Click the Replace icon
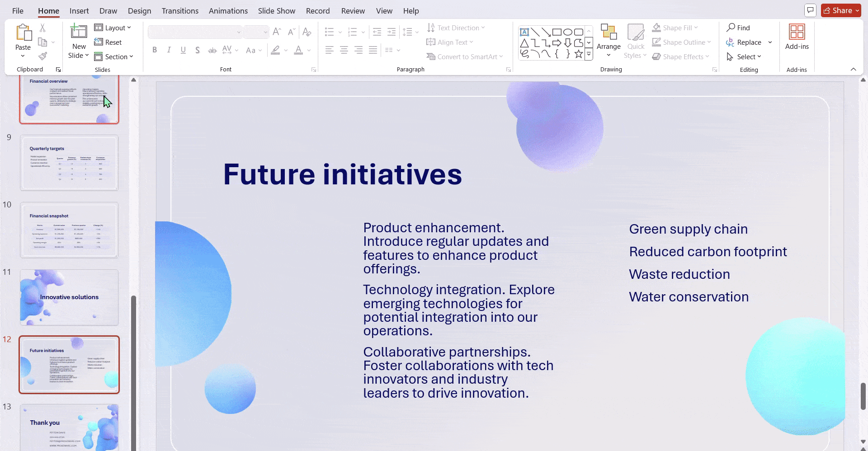Screen dimensions: 868x451 coord(731,42)
